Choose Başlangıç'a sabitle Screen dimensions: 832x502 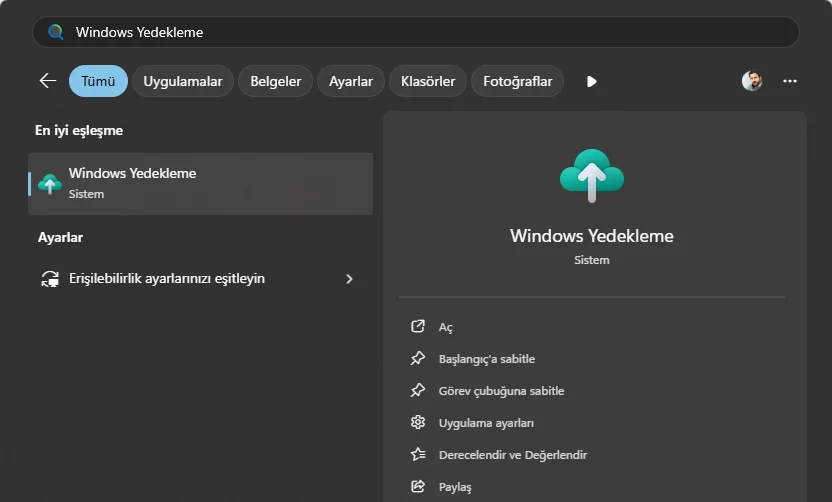[x=487, y=359]
